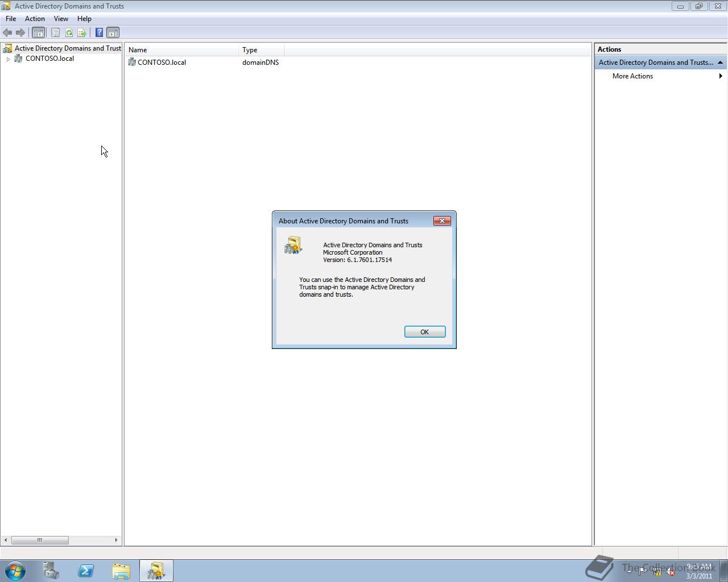
Task: Click the Back arrow in the toolbar
Action: [x=7, y=33]
